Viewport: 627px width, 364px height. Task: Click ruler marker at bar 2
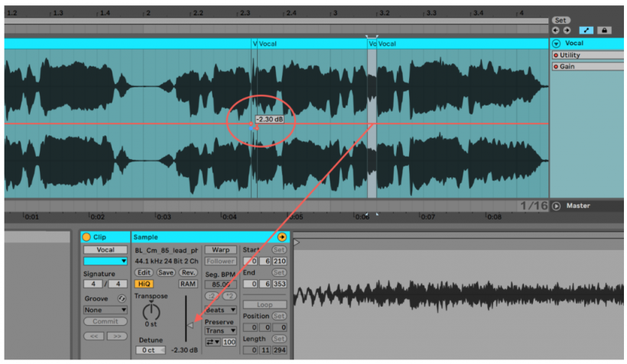tap(148, 13)
